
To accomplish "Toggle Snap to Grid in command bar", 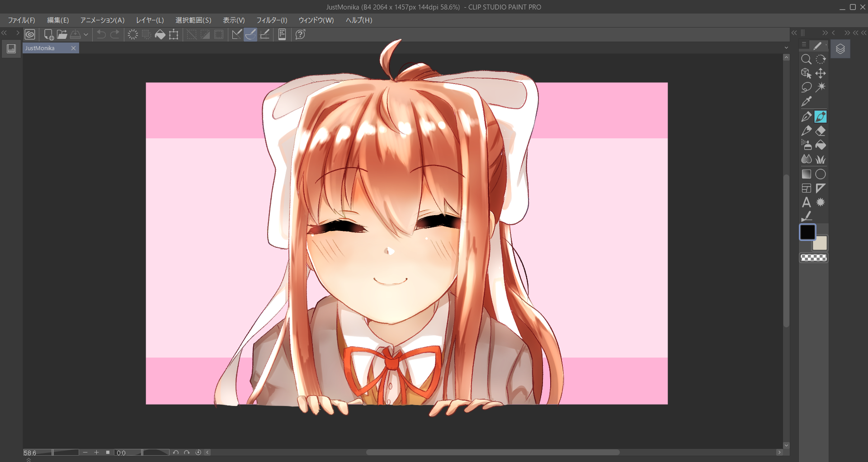I will 265,35.
